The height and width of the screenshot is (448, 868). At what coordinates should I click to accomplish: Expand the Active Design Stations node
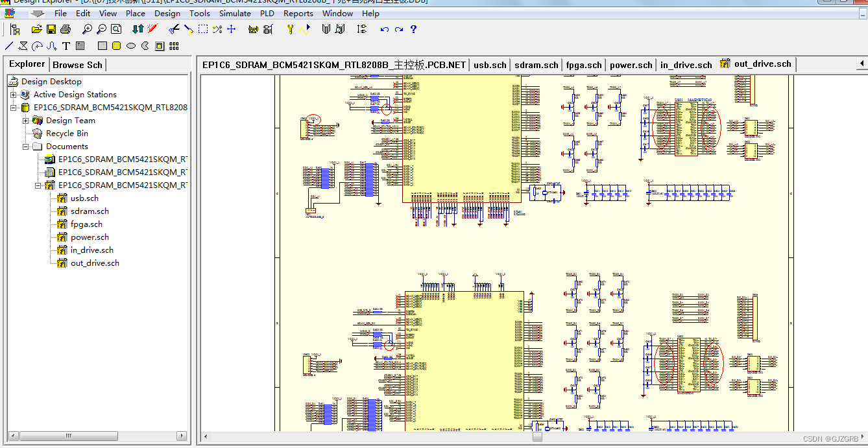[x=14, y=95]
